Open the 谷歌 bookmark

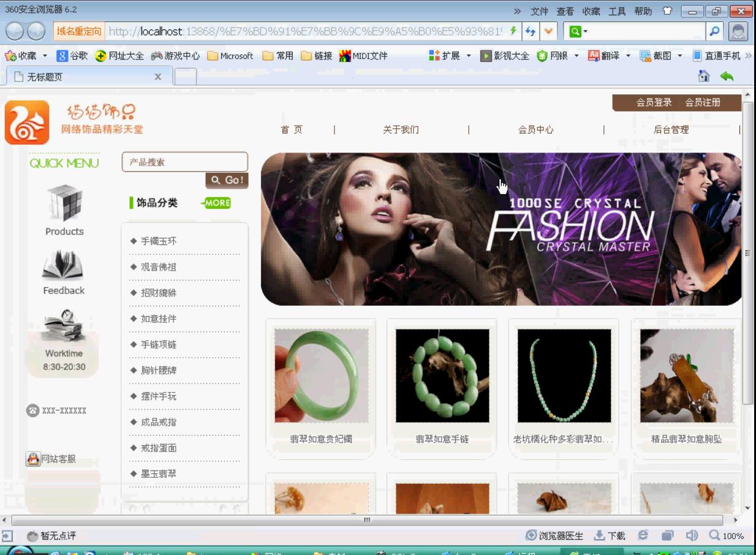pyautogui.click(x=72, y=56)
